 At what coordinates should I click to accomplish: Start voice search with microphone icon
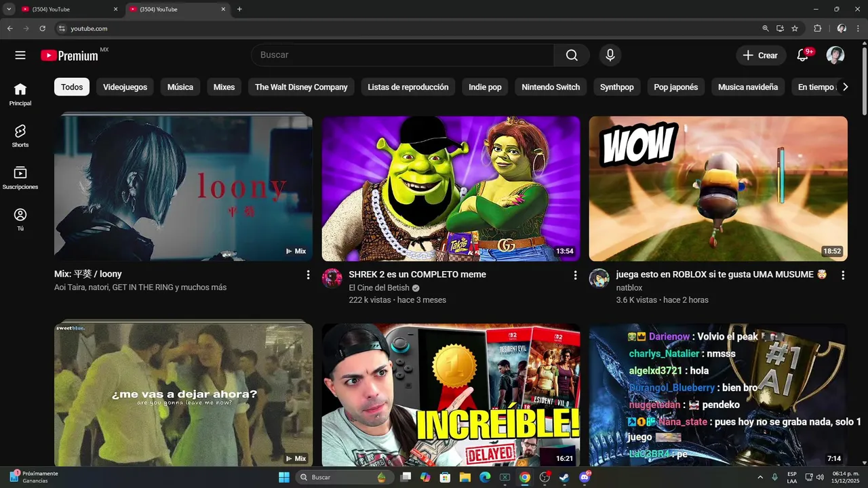[x=610, y=56]
